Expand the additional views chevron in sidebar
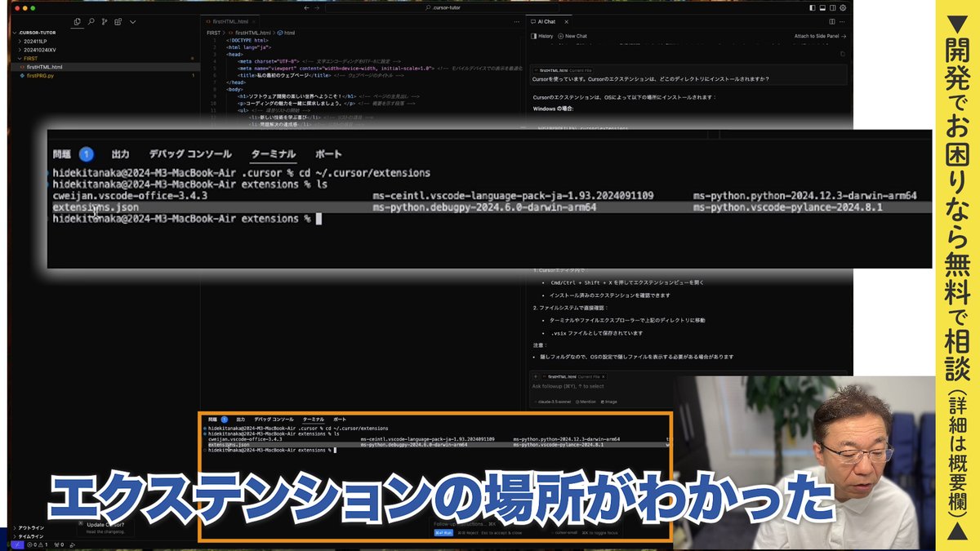The height and width of the screenshot is (551, 980). coord(132,21)
